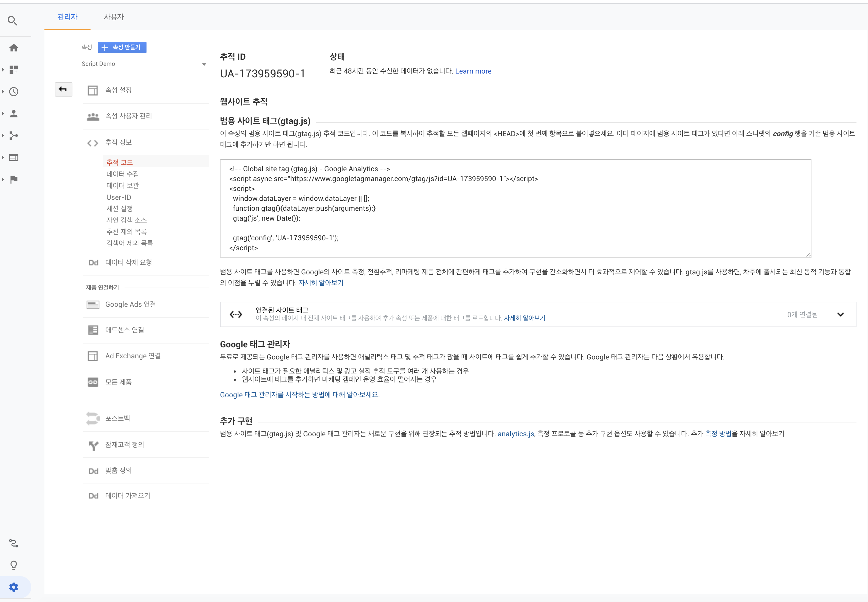868x602 pixels.
Task: Switch to the 사용자 tab
Action: tap(114, 17)
